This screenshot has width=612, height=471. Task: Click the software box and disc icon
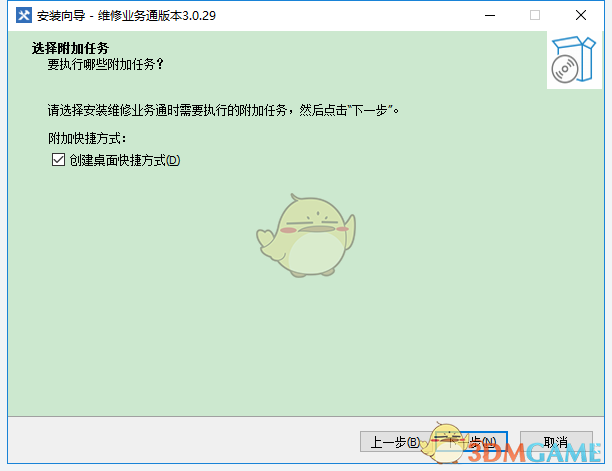click(x=574, y=60)
